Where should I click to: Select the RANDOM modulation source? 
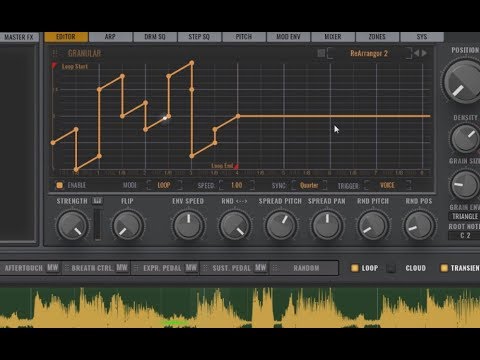[x=306, y=268]
